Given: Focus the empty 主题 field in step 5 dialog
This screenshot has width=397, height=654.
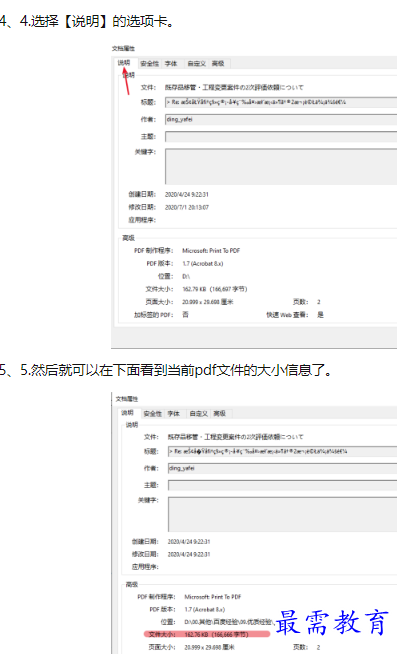Looking at the screenshot, I should (x=283, y=485).
